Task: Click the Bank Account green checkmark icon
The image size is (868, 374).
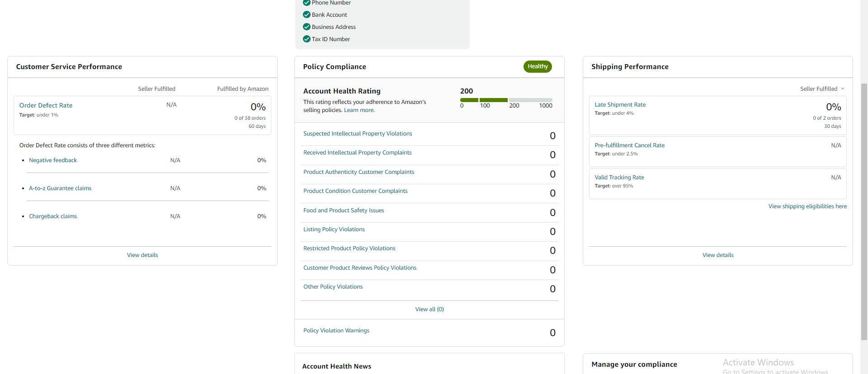Action: pyautogui.click(x=307, y=14)
